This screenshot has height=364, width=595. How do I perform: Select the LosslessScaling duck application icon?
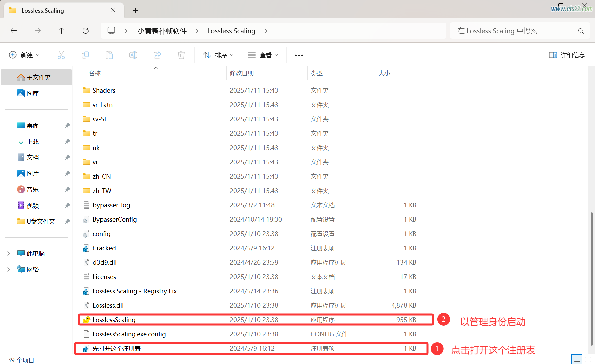86,320
